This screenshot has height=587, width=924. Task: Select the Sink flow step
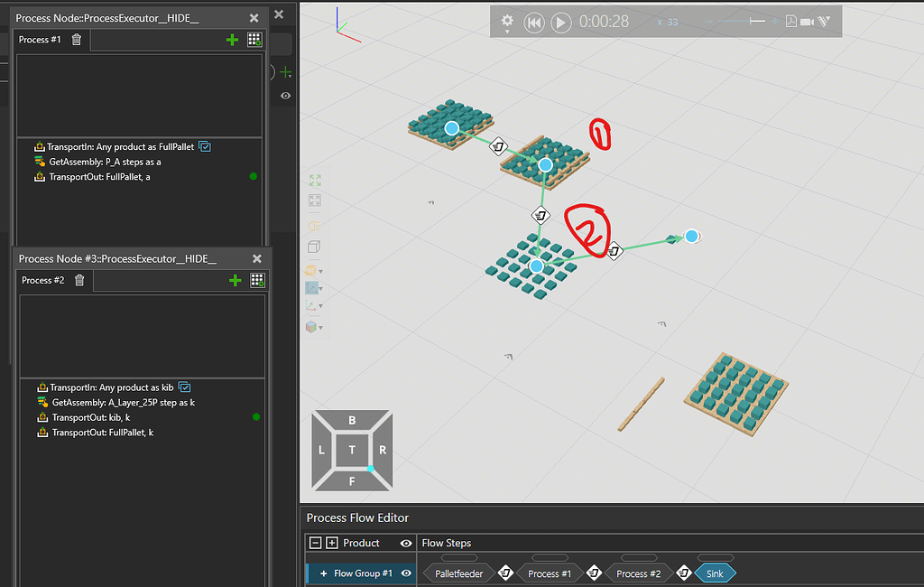pos(715,573)
